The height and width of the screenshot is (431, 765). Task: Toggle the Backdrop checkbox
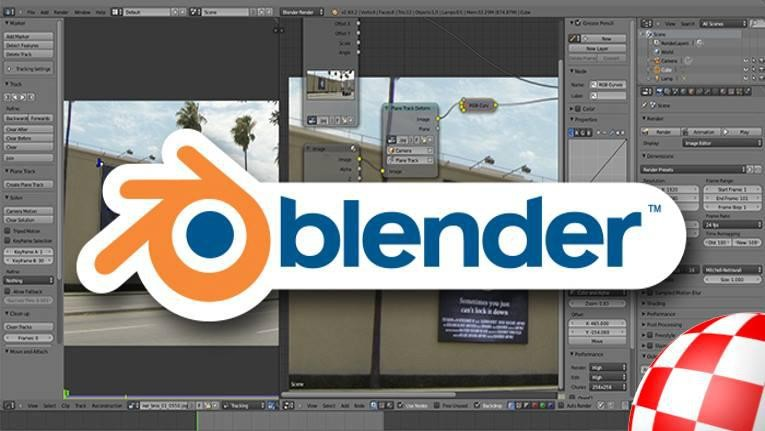pyautogui.click(x=478, y=407)
